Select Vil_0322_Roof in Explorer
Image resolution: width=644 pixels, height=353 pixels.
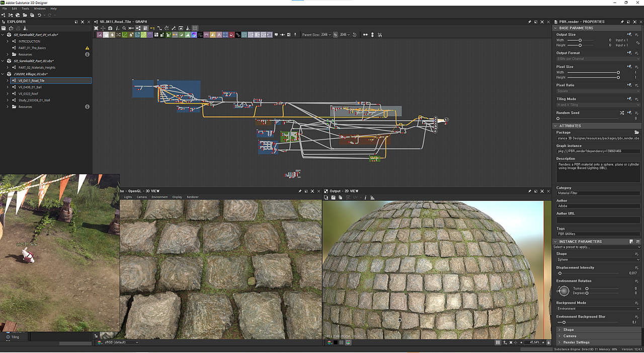28,94
